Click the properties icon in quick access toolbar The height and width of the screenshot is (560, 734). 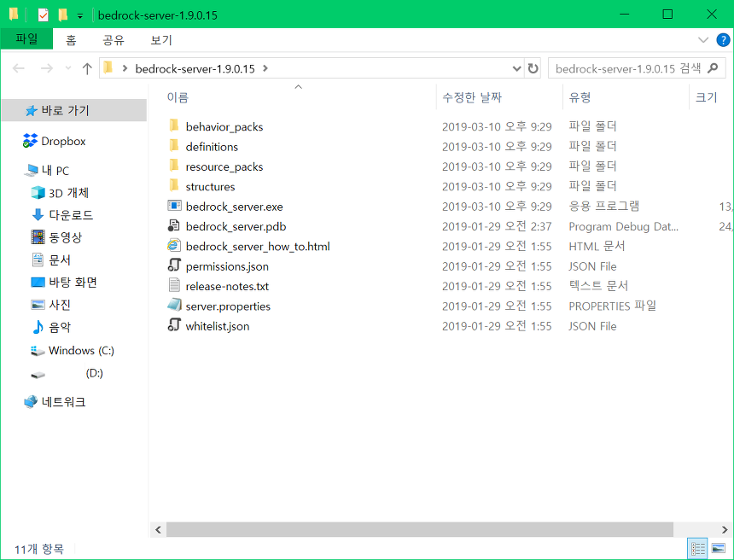click(x=43, y=15)
